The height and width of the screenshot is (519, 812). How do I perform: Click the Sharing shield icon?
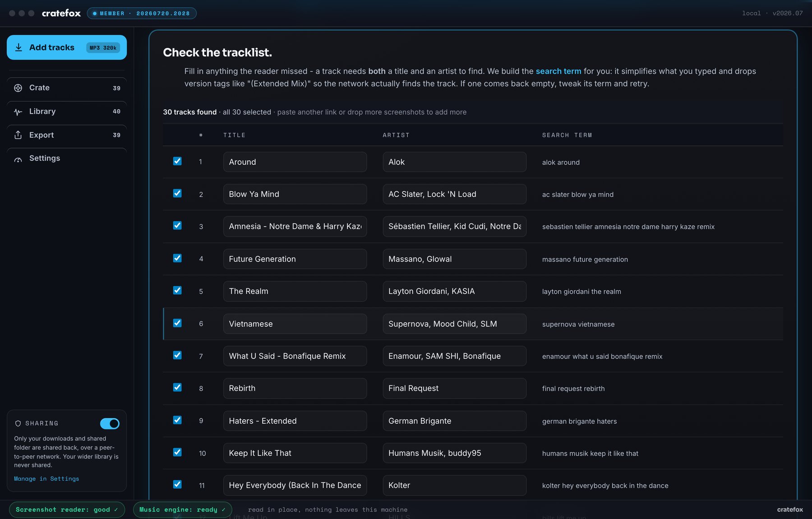(x=18, y=423)
